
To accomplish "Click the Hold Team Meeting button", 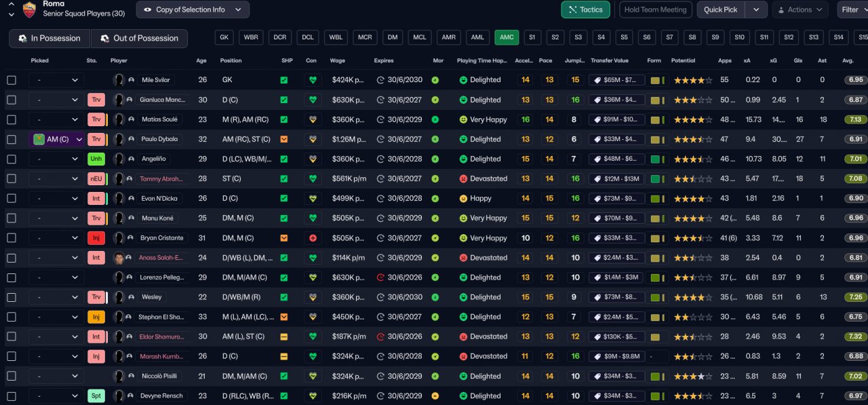I will coord(656,9).
